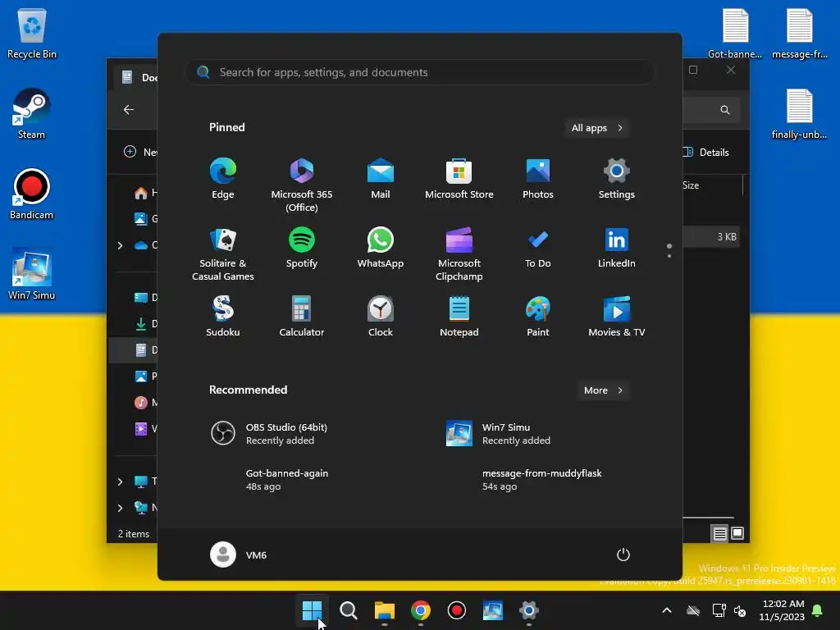Expand the OneDrive node in File Explorer
Image resolution: width=840 pixels, height=630 pixels.
120,245
